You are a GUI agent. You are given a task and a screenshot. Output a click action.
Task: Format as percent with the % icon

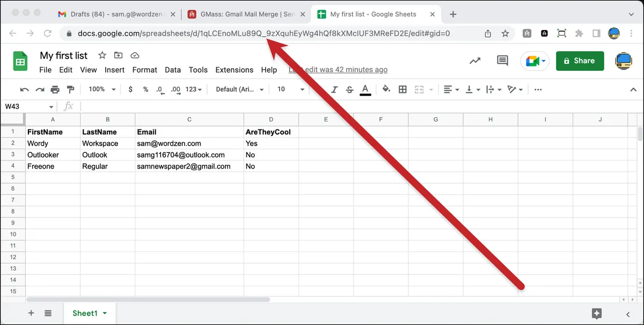pyautogui.click(x=145, y=90)
